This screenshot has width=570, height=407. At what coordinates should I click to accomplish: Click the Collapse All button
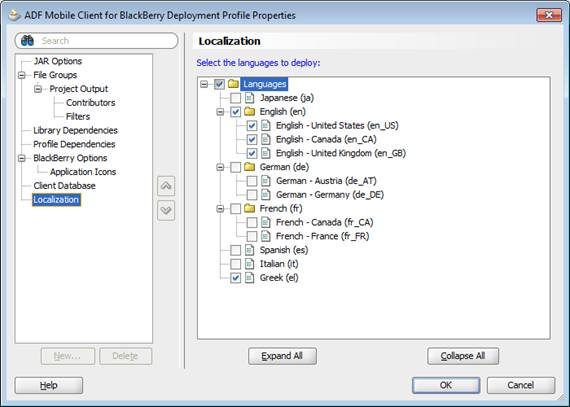click(463, 356)
